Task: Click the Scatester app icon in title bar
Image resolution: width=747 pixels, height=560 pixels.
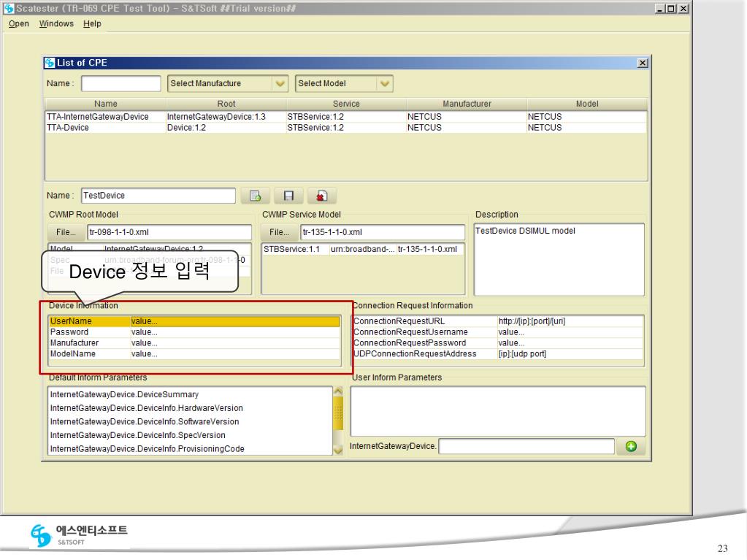Action: [x=9, y=9]
